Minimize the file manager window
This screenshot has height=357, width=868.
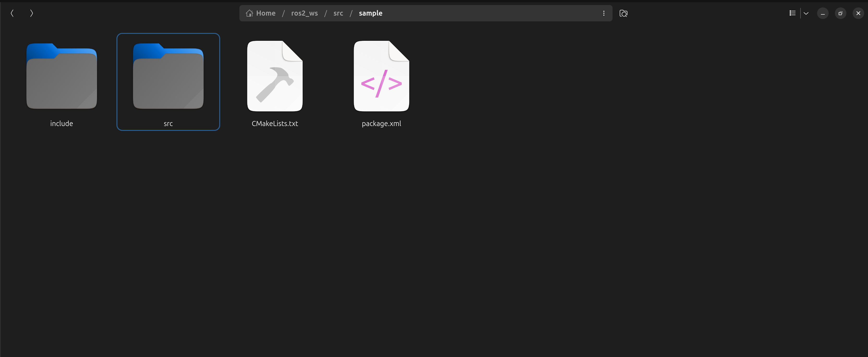(823, 13)
